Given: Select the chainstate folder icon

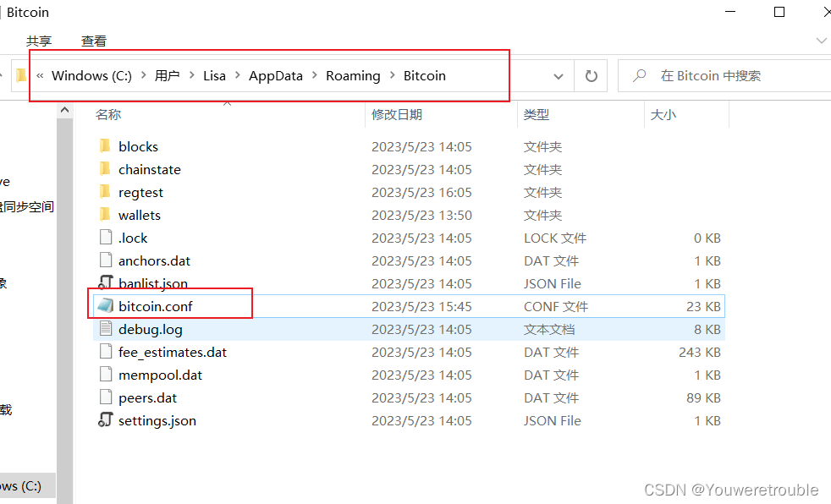Looking at the screenshot, I should pyautogui.click(x=105, y=169).
